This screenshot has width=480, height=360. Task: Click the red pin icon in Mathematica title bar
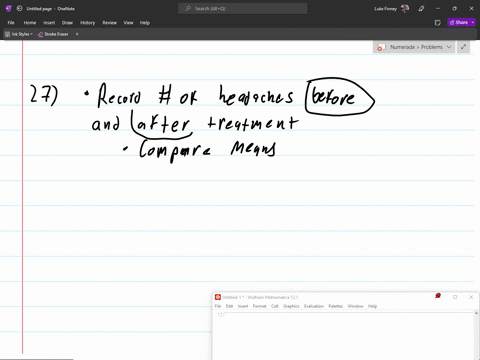click(438, 296)
